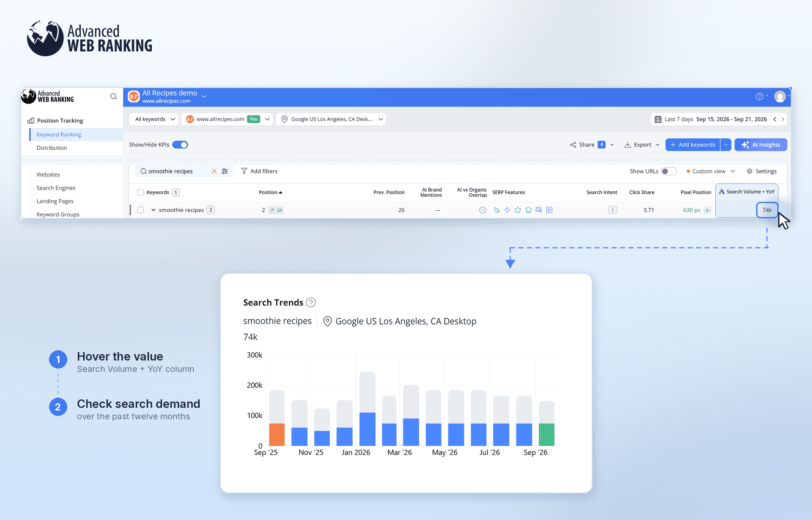Expand the smoothie recipes row chevron
812x520 pixels.
pos(154,210)
